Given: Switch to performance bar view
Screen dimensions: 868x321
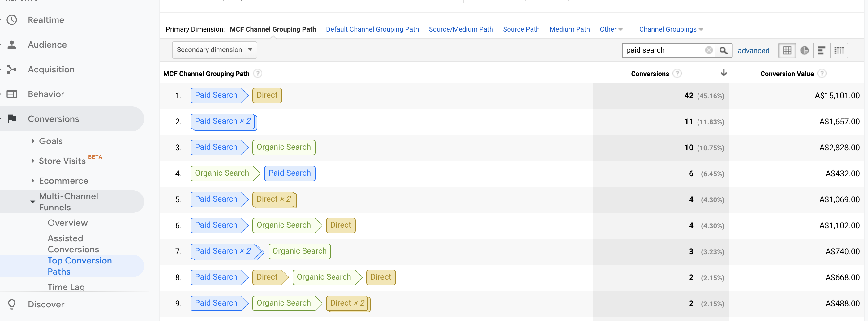Looking at the screenshot, I should pos(822,50).
